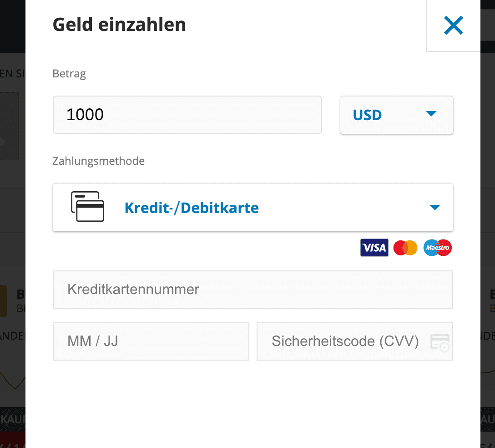Click the Visa logo

(374, 248)
